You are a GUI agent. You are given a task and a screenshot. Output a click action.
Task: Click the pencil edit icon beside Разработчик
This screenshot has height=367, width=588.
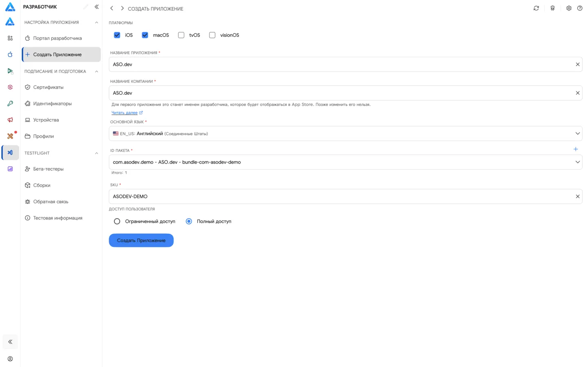pos(86,7)
